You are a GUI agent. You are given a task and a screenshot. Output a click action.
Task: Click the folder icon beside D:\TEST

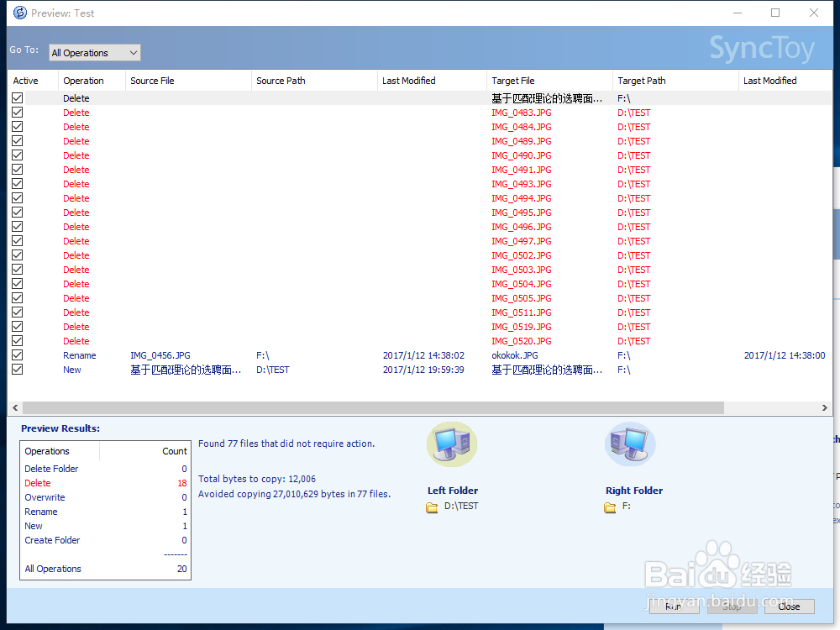pos(432,507)
